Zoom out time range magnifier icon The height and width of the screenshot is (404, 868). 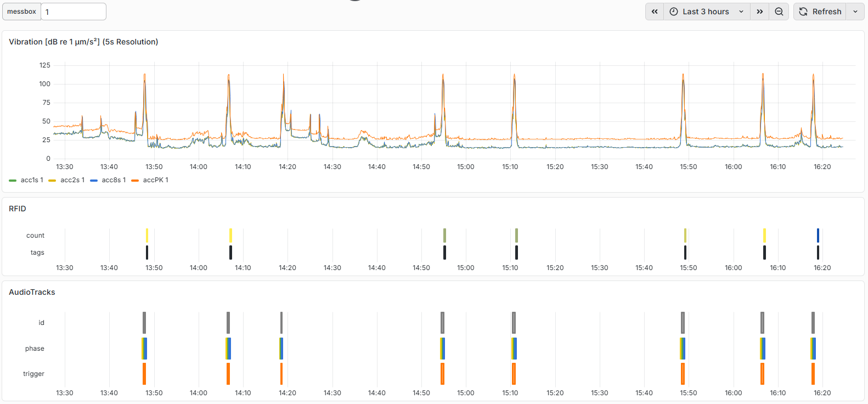779,12
